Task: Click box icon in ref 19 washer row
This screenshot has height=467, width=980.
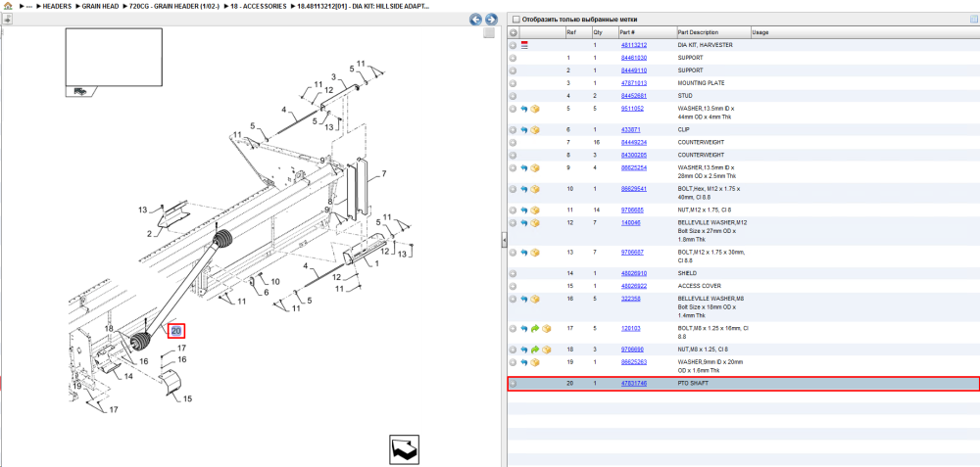Action: [x=535, y=362]
